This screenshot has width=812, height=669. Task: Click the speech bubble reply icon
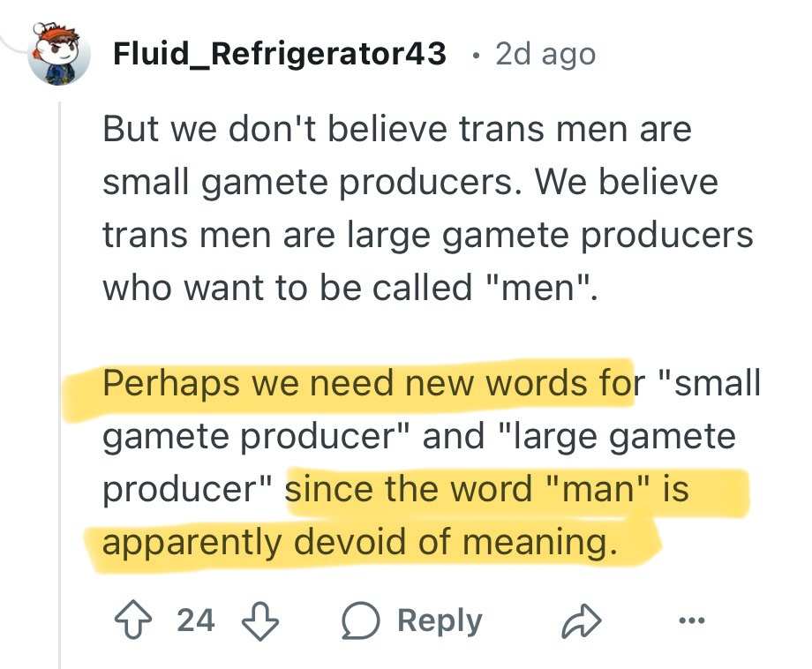pyautogui.click(x=361, y=620)
